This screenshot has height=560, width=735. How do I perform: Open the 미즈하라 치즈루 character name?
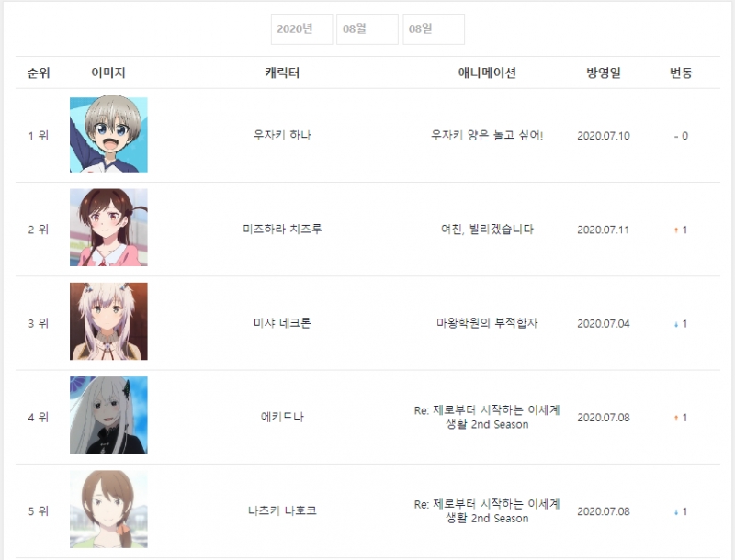click(282, 229)
